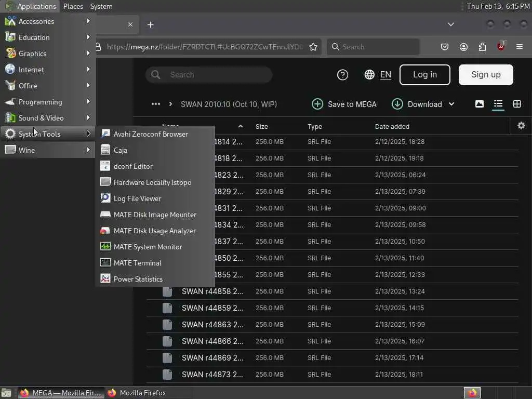Expand the Graphics submenu arrow
This screenshot has width=532, height=399.
[x=88, y=54]
